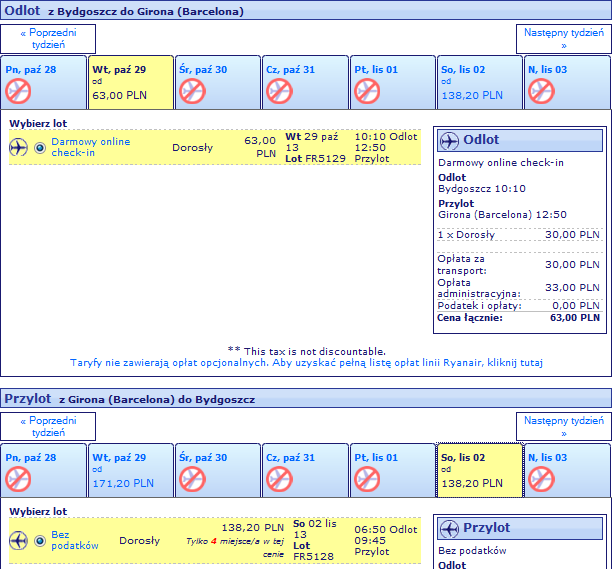Click no-flight icon under Cz, paź 31 in Przylot

click(279, 479)
